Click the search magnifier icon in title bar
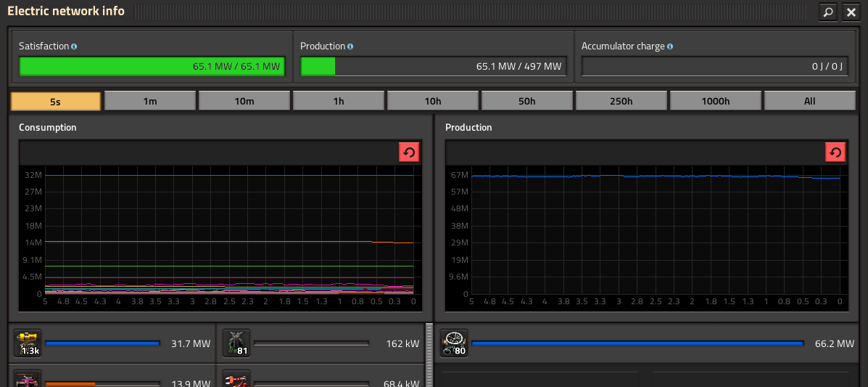This screenshot has height=387, width=868. [x=827, y=12]
